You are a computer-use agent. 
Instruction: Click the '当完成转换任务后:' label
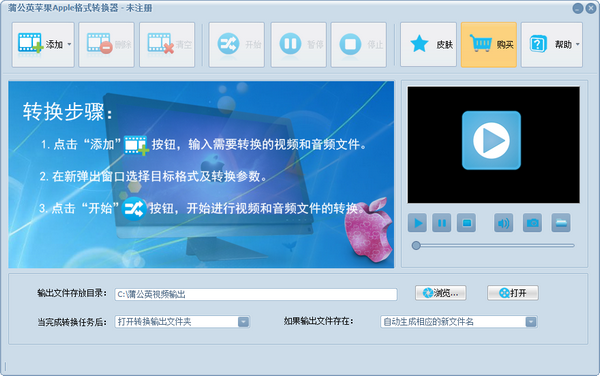tap(72, 322)
